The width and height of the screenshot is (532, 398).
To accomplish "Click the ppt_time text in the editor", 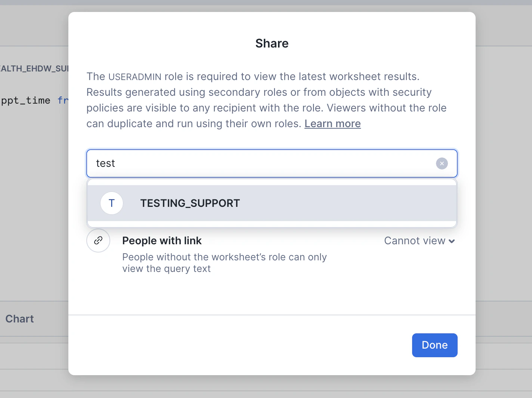I will click(x=25, y=101).
